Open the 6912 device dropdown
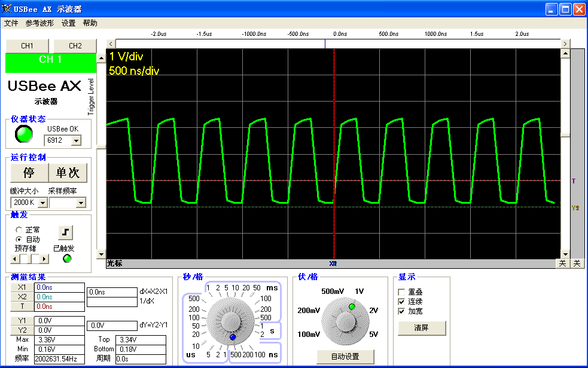 76,141
